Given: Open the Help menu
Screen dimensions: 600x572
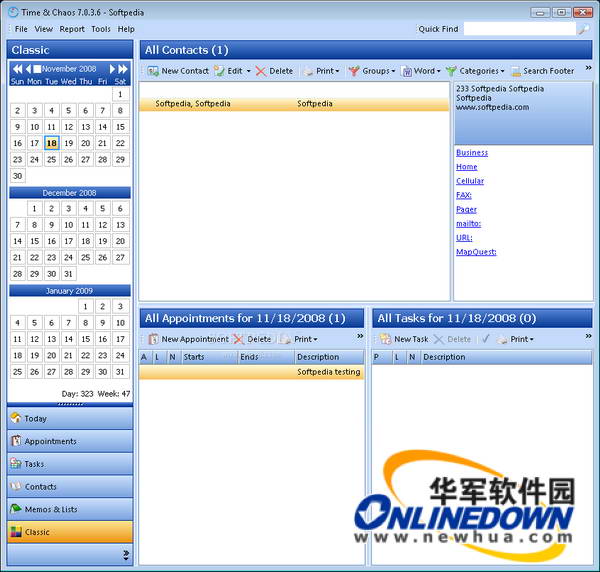Looking at the screenshot, I should 126,29.
